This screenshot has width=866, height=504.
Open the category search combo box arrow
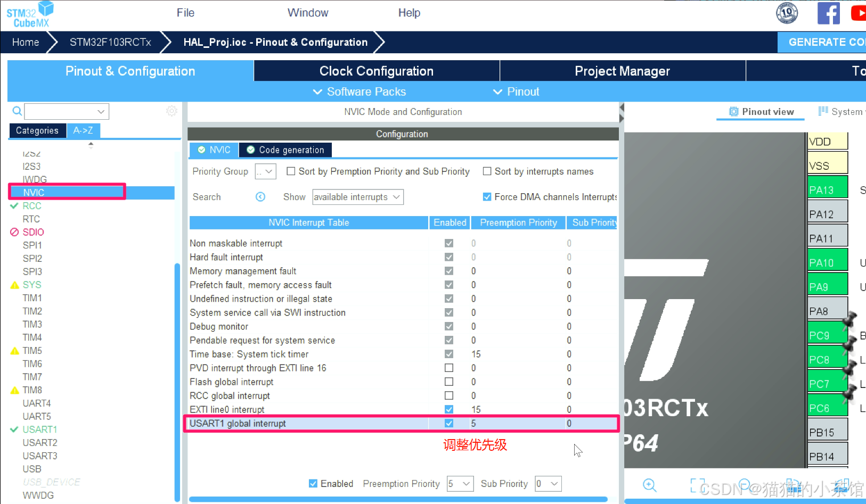pyautogui.click(x=101, y=111)
